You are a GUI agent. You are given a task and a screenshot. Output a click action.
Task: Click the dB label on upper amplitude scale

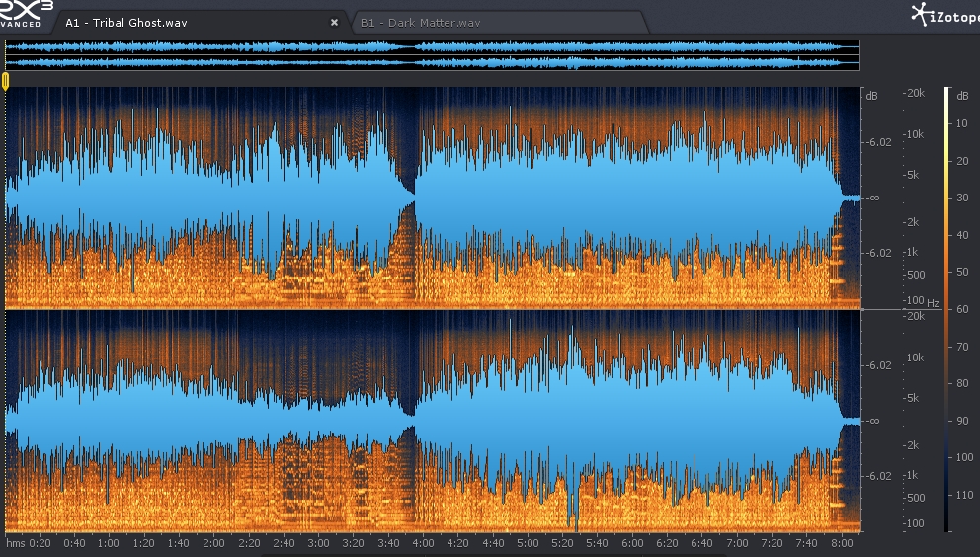tap(871, 96)
